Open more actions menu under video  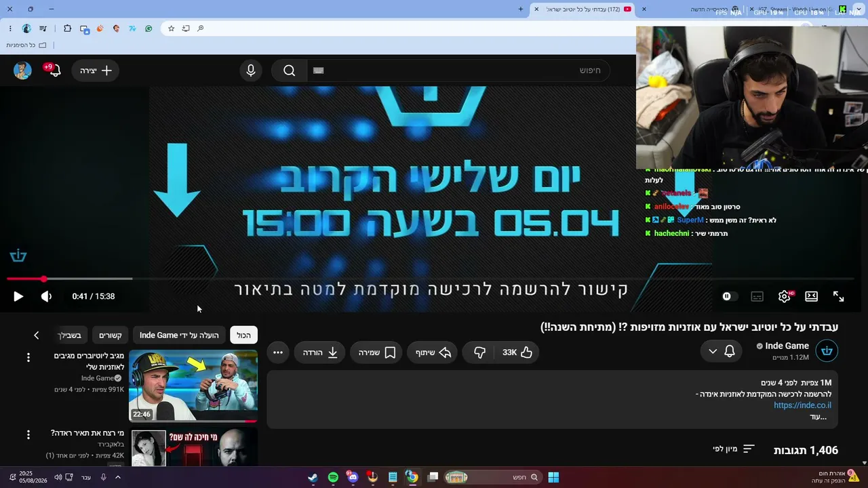click(278, 352)
